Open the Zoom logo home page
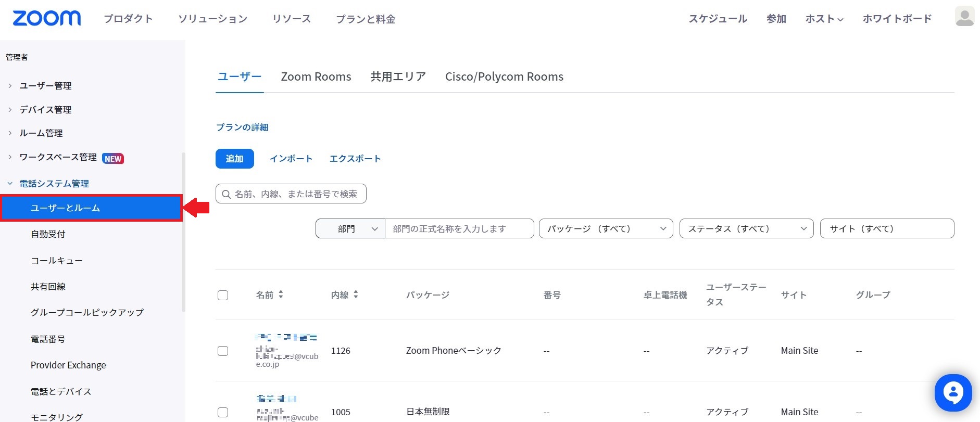 click(47, 18)
